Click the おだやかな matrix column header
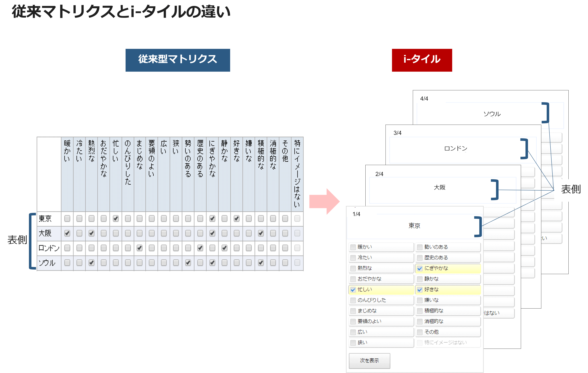 (x=103, y=174)
